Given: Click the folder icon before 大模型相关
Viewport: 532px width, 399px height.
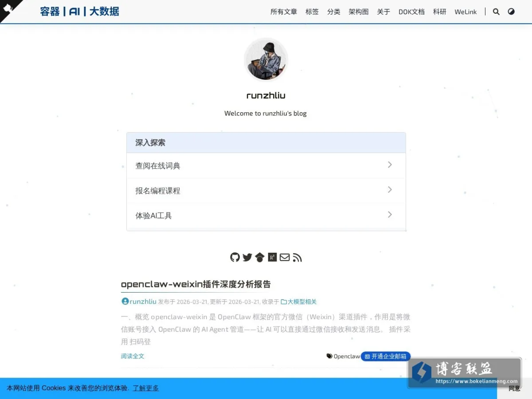Looking at the screenshot, I should (x=284, y=301).
